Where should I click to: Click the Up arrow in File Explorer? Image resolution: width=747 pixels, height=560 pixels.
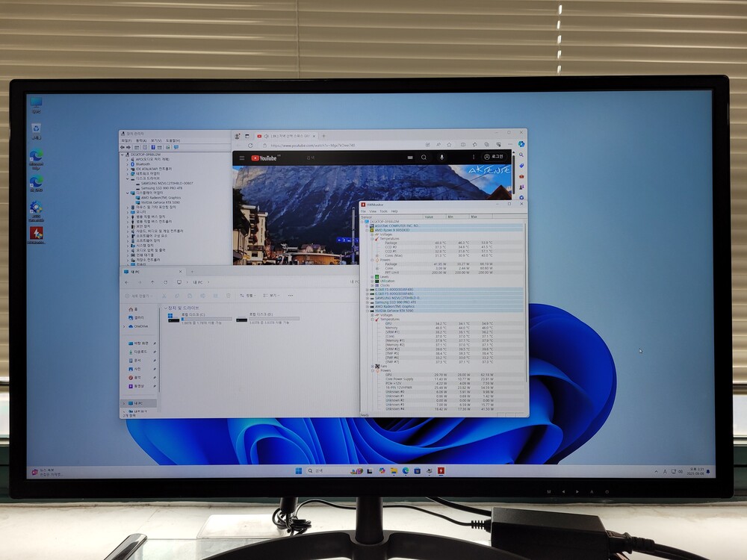(153, 283)
